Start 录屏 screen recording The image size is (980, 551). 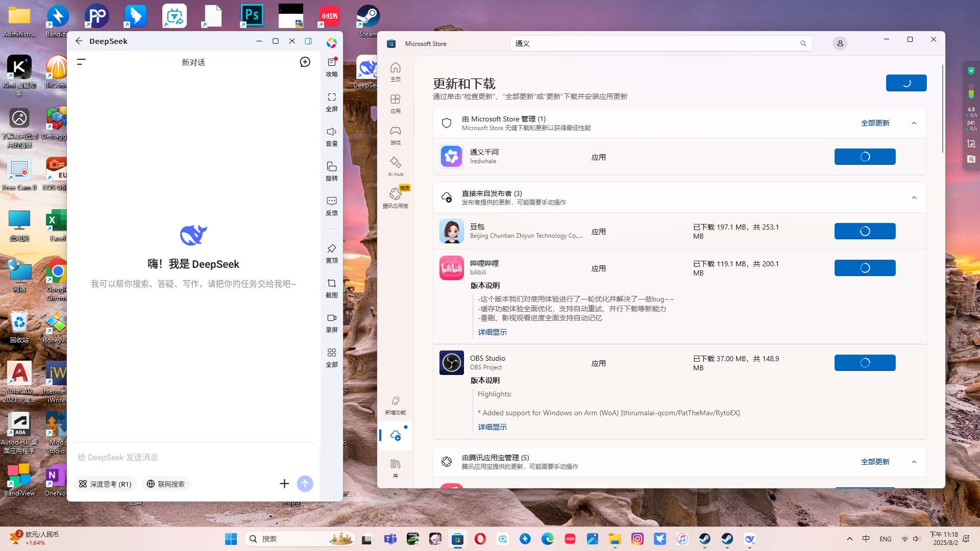click(x=332, y=322)
